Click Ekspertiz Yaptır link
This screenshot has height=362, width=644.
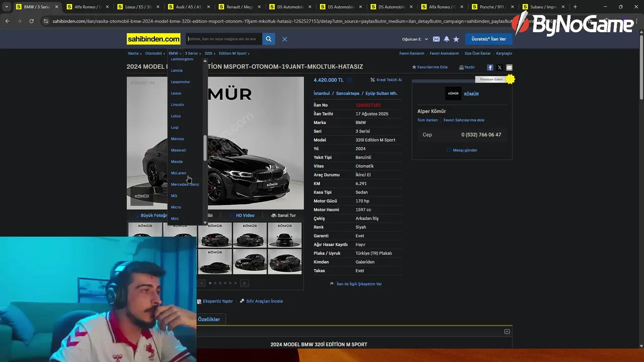pyautogui.click(x=215, y=301)
